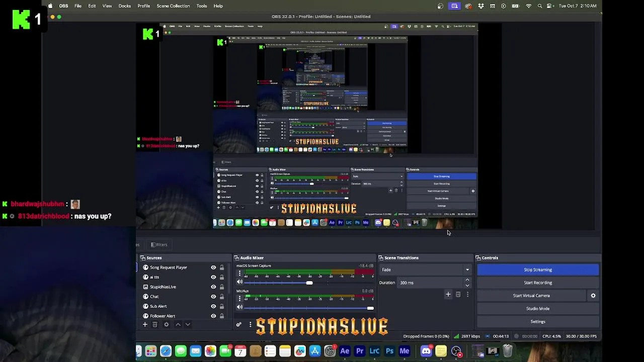Remove selected source with trash icon
The width and height of the screenshot is (644, 362).
pos(155,325)
